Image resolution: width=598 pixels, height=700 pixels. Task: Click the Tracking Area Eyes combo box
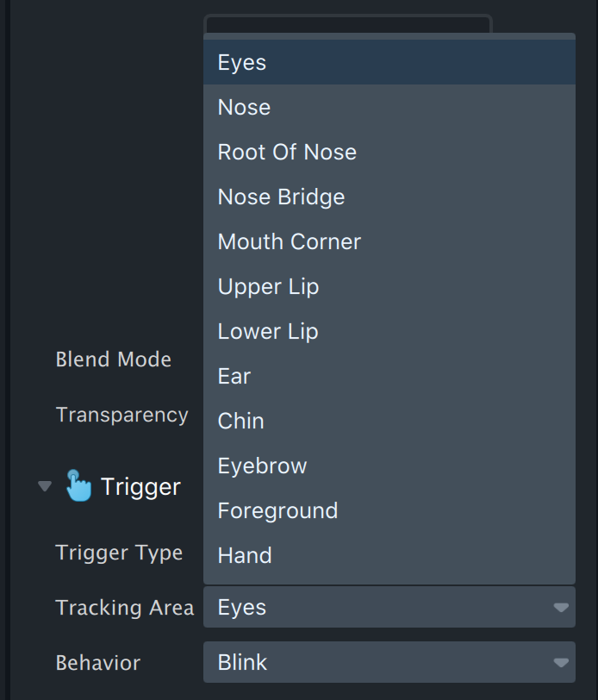point(389,607)
